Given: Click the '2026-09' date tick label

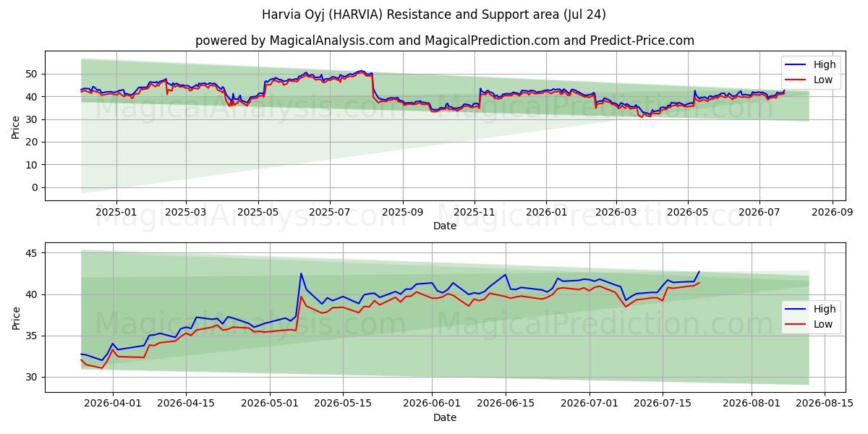Looking at the screenshot, I should [x=833, y=212].
